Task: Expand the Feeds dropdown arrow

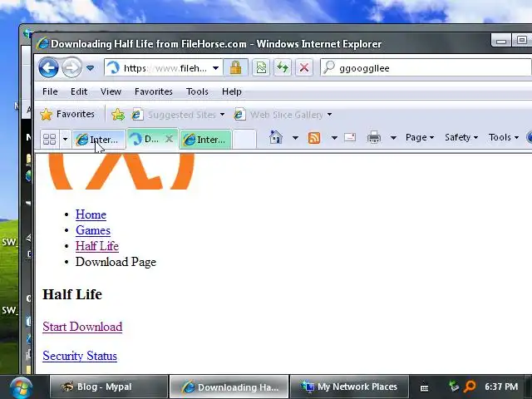Action: tap(334, 138)
